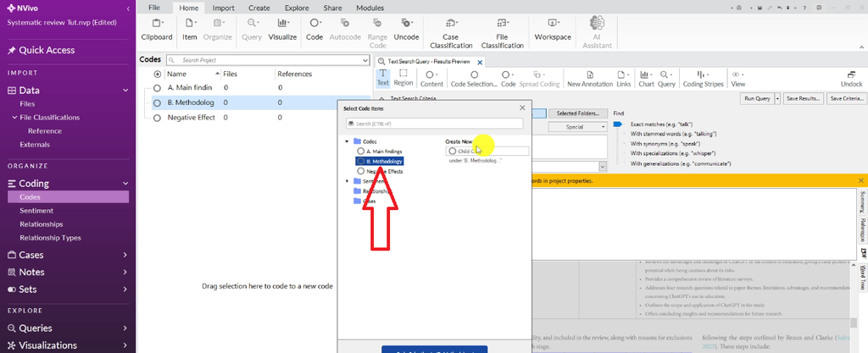
Task: Select the Region selection tool
Action: click(x=403, y=78)
